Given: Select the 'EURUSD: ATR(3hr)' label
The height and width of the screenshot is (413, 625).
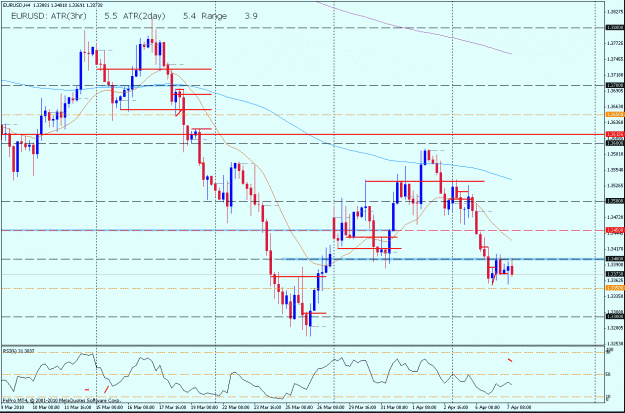Looking at the screenshot, I should [x=48, y=16].
